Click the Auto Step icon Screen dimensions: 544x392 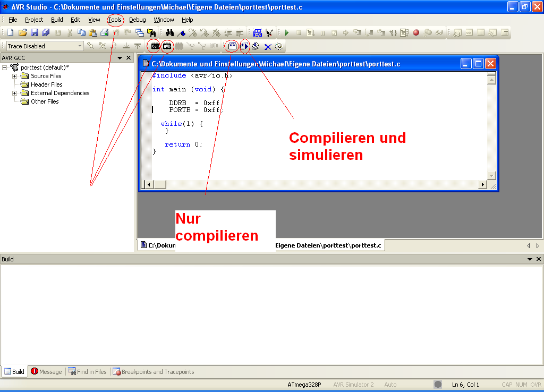pyautogui.click(x=404, y=32)
